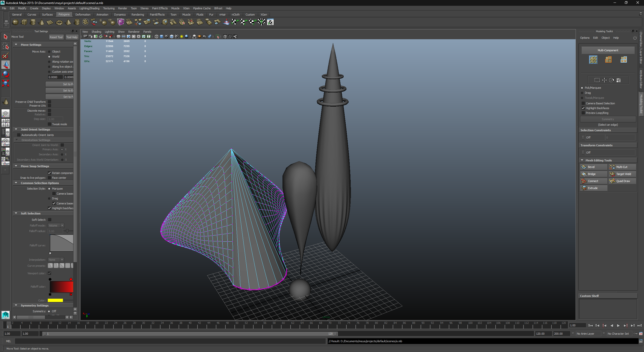Open the UV texture editor shelf icon
This screenshot has height=352, width=644.
[270, 22]
